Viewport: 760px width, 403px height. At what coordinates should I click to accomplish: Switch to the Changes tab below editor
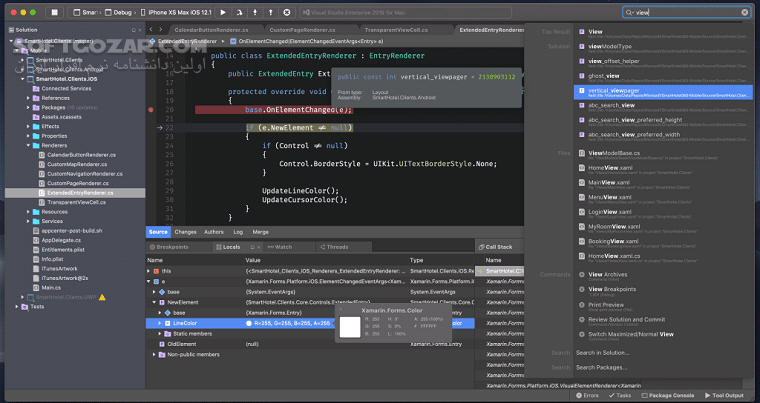186,232
